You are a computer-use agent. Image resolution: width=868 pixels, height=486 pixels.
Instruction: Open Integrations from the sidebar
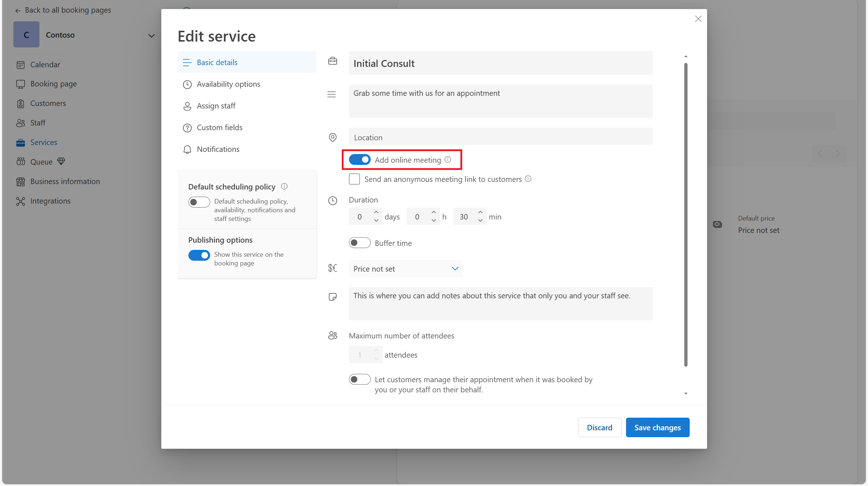click(x=50, y=201)
